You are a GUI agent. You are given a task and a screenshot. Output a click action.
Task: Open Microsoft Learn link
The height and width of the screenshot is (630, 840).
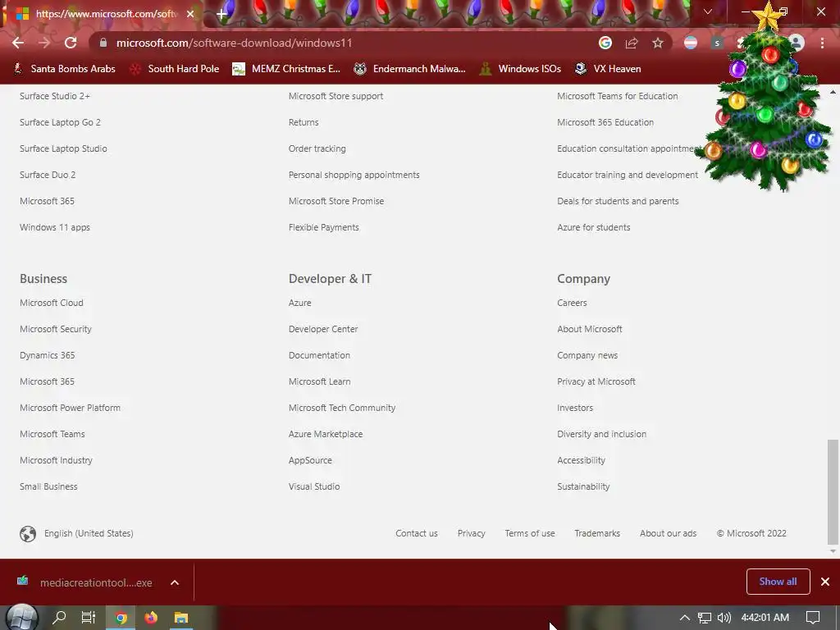coord(319,382)
